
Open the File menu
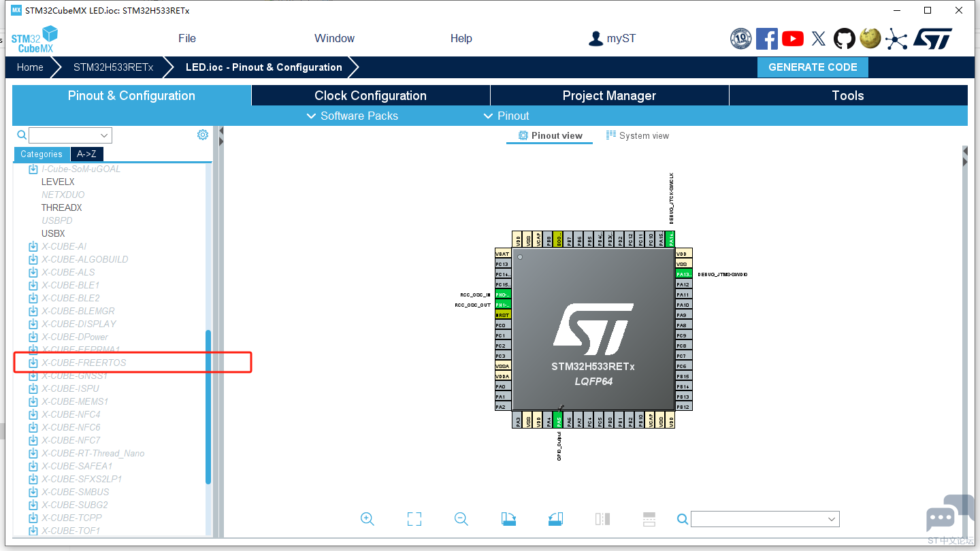click(187, 38)
